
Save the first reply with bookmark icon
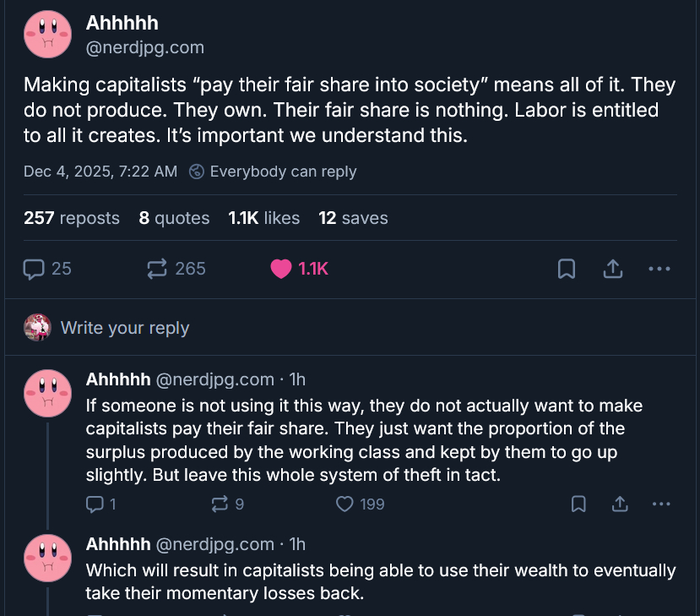point(578,504)
